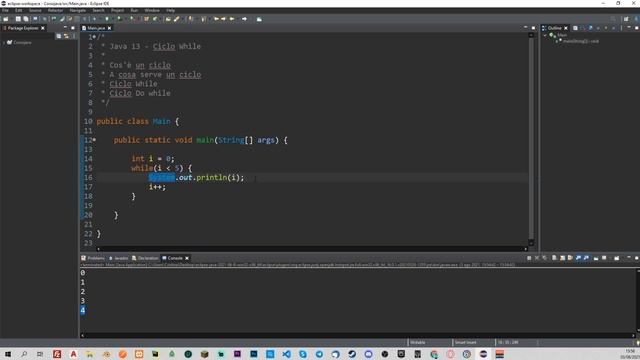Click the Save icon in the main toolbar
This screenshot has height=360, width=640.
click(18, 19)
